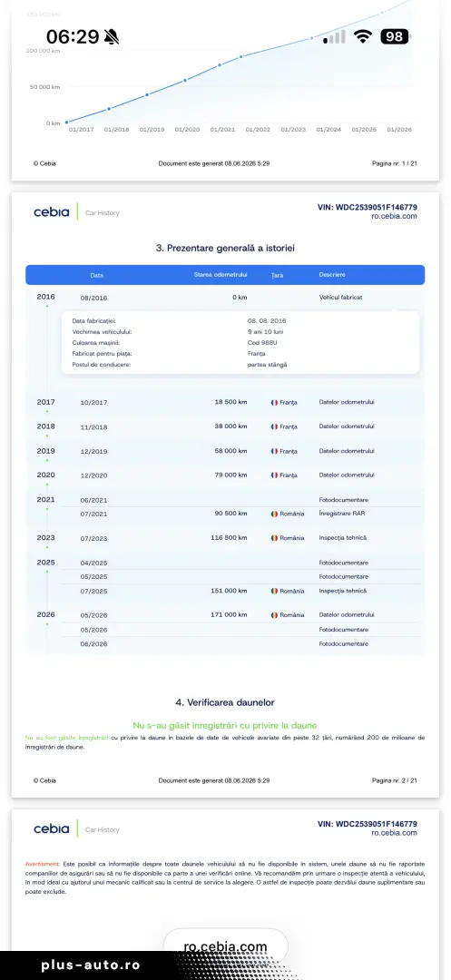Click the VIN number on page 2 header
The width and height of the screenshot is (451, 980).
coord(368,208)
